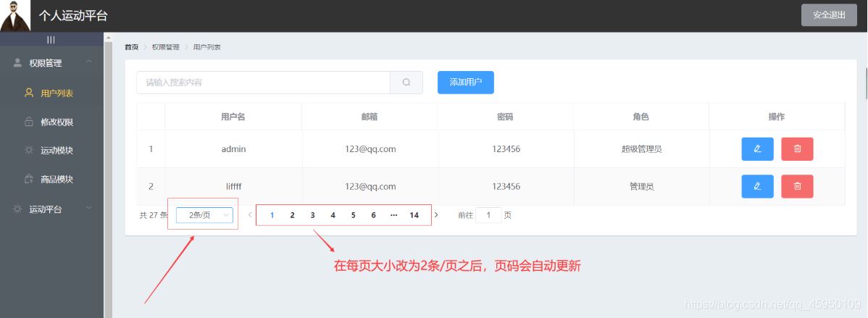Click the 添加用户 button
This screenshot has width=868, height=318.
tap(466, 83)
